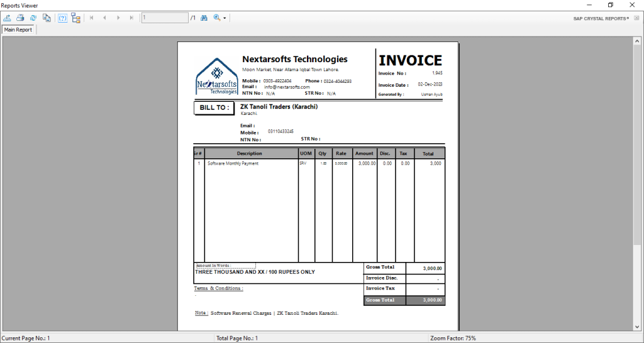Go to the next page
The width and height of the screenshot is (644, 343).
118,18
